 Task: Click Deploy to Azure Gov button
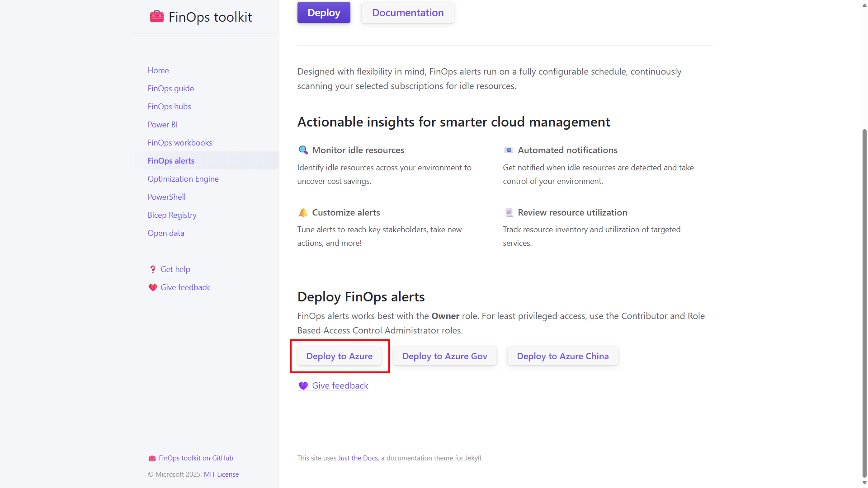444,356
